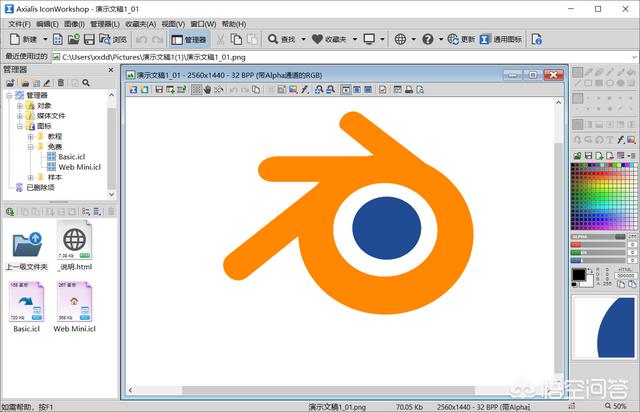The width and height of the screenshot is (640, 412).
Task: Open the 窗口(W) menu
Action: [203, 24]
